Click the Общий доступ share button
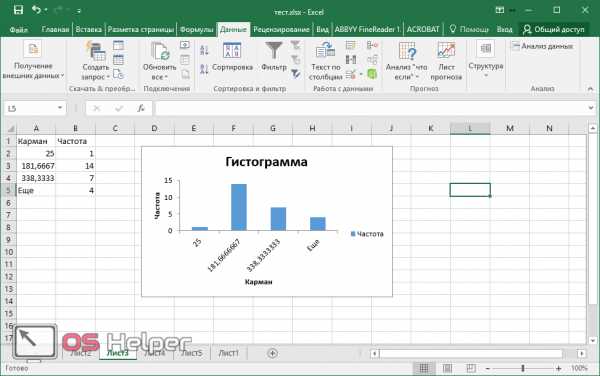Screen dimensions: 600x376 (553, 29)
